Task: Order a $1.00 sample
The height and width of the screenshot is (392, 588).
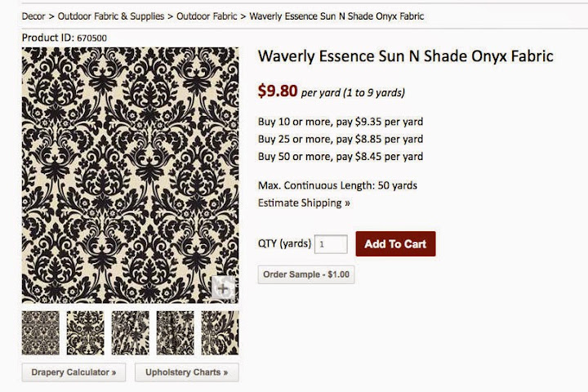Action: coord(306,274)
